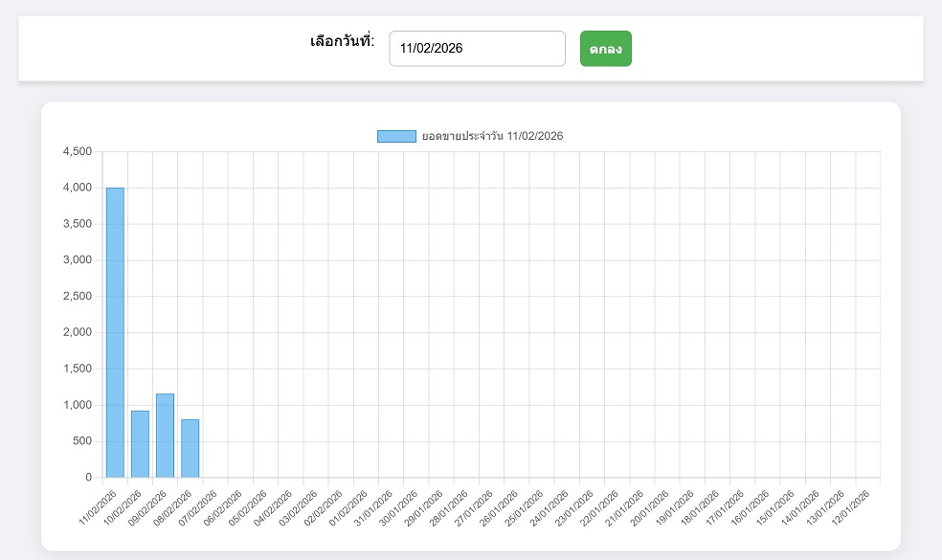The image size is (942, 560).
Task: Click the 1,000 y-axis value
Action: (x=77, y=405)
